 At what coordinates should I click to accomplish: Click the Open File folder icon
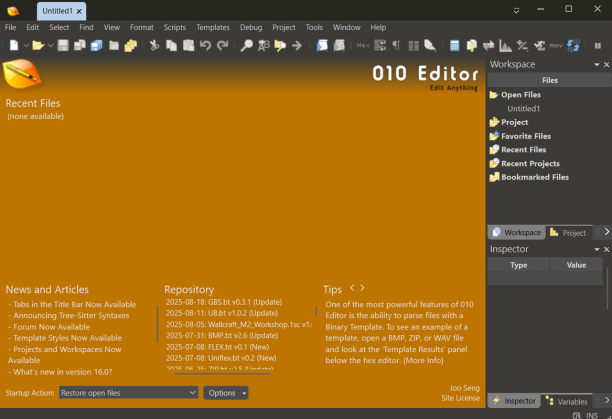click(38, 46)
